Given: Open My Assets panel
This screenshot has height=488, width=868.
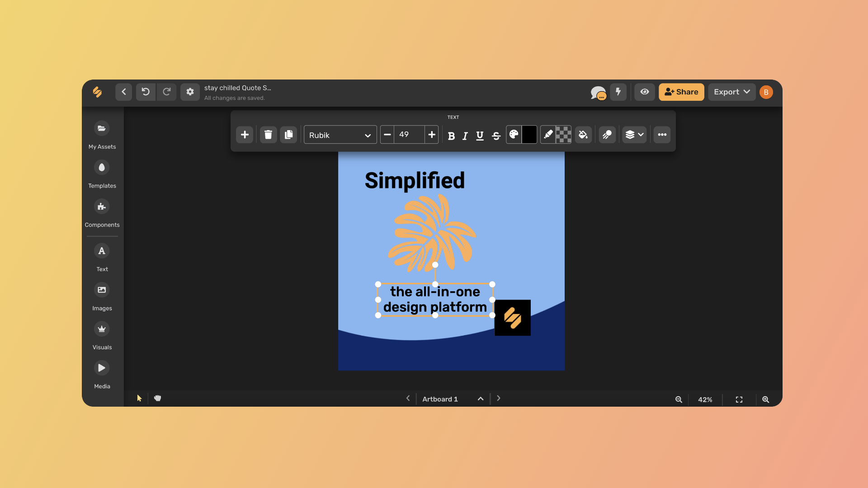Looking at the screenshot, I should pos(102,135).
